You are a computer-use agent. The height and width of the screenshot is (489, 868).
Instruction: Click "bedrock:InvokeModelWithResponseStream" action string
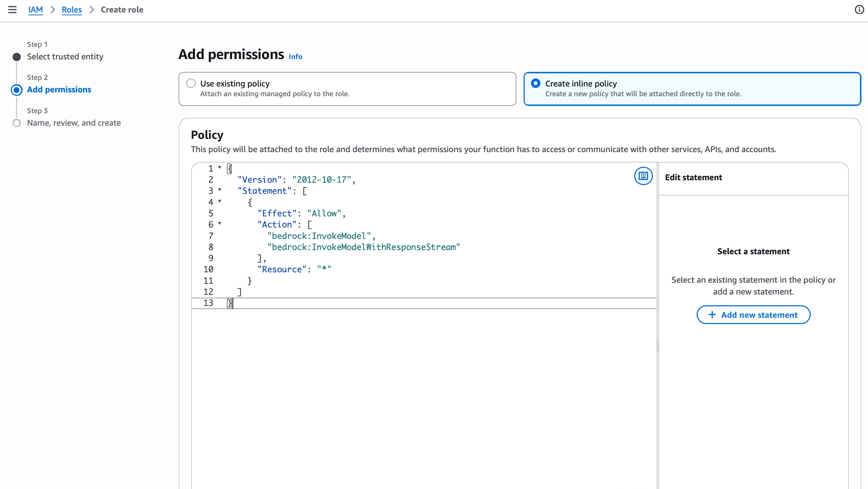(x=364, y=247)
